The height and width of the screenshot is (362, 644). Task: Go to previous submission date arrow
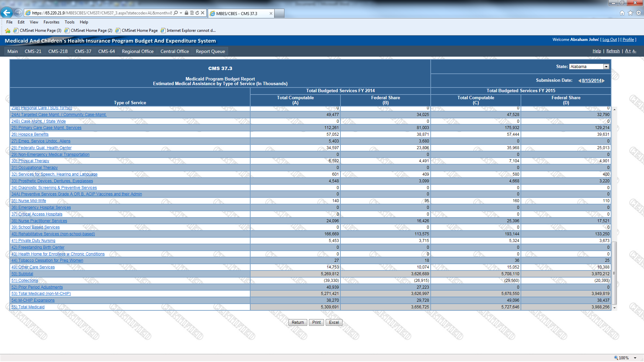580,81
